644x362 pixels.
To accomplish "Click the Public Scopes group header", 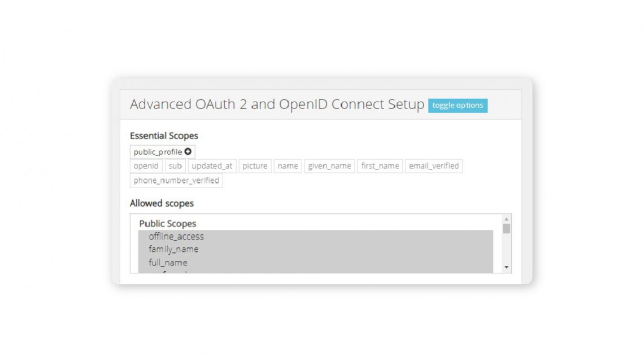I will pyautogui.click(x=168, y=224).
